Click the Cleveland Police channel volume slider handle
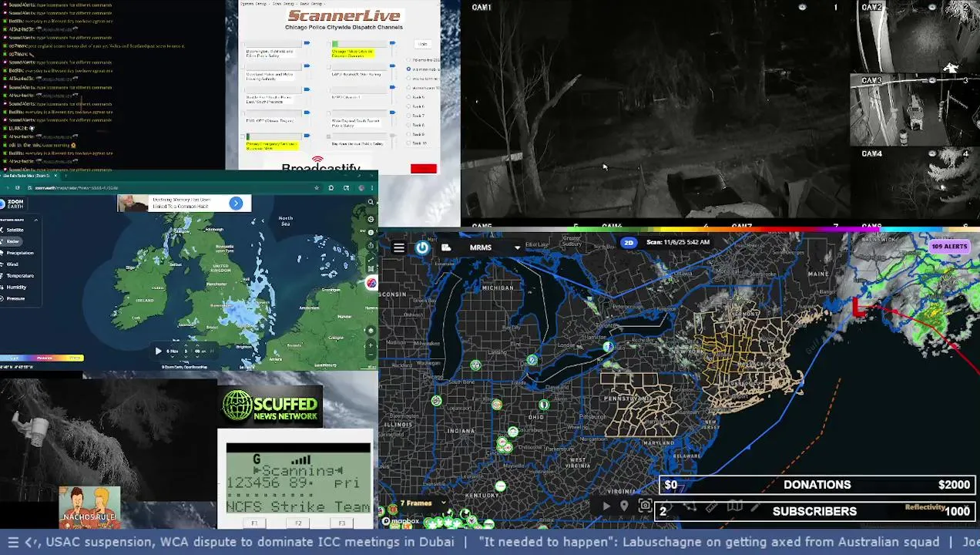Viewport: 980px width, 555px height. tap(307, 66)
